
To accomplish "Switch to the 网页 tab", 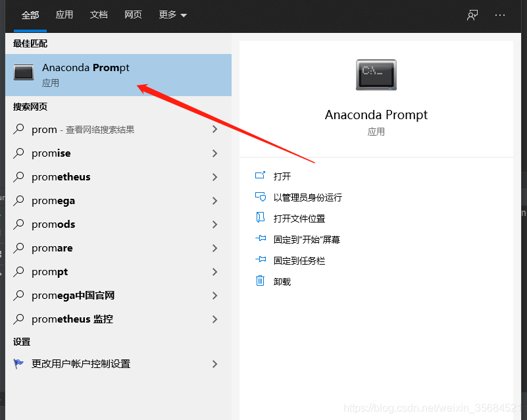I will point(133,14).
